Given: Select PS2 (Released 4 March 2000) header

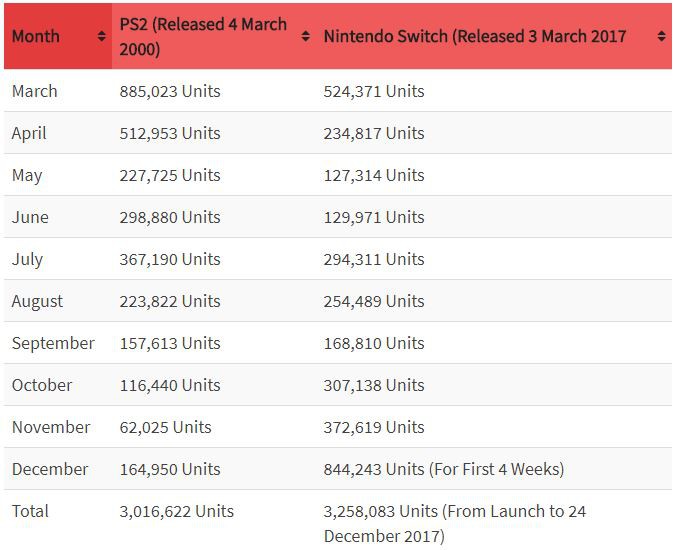Looking at the screenshot, I should click(x=203, y=37).
